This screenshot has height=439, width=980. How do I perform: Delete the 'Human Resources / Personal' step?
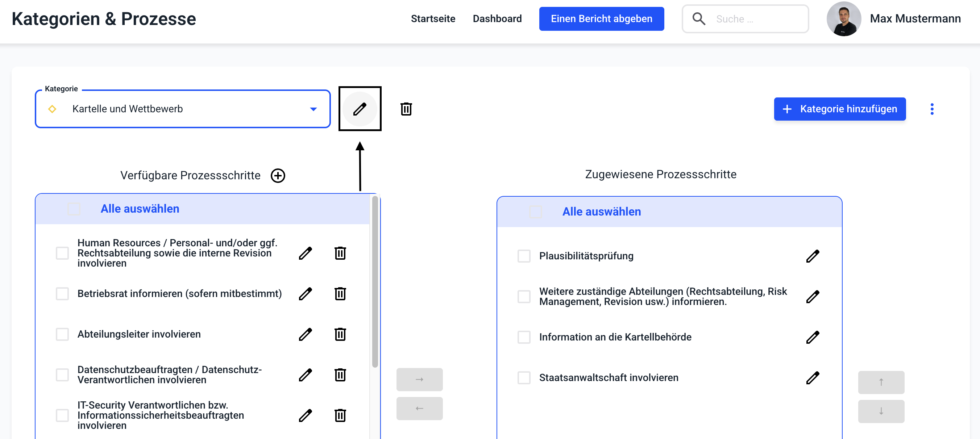click(x=340, y=253)
